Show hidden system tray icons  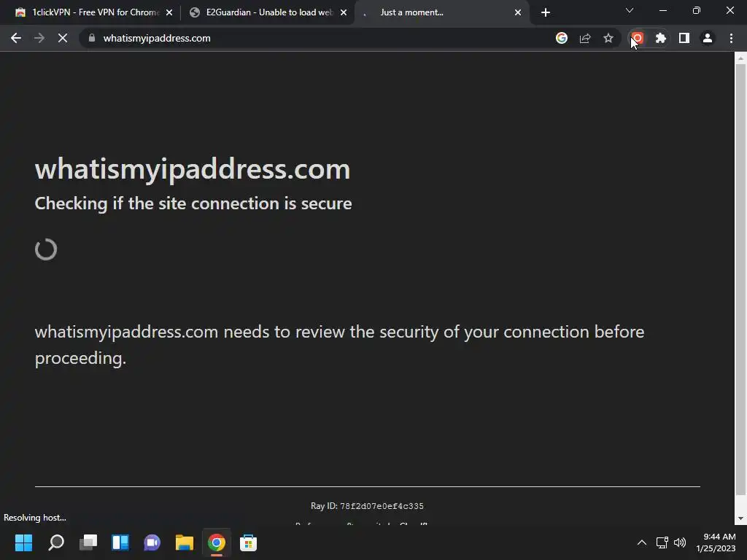(x=642, y=542)
